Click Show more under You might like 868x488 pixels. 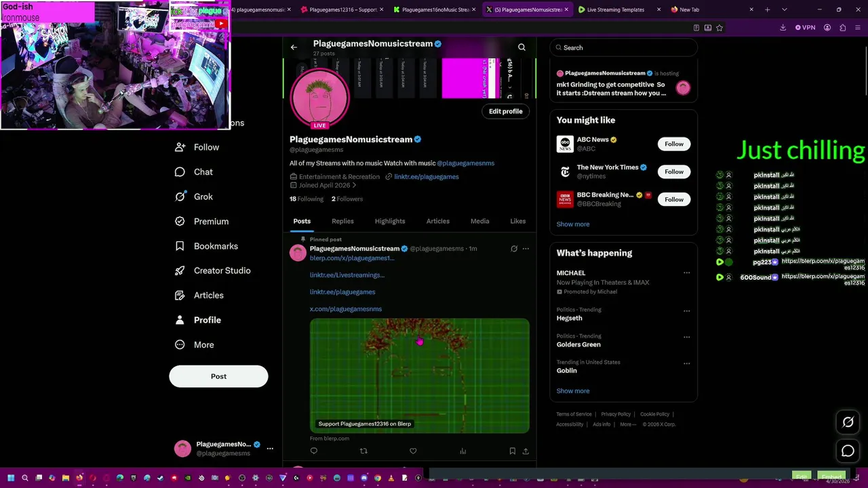(x=573, y=224)
